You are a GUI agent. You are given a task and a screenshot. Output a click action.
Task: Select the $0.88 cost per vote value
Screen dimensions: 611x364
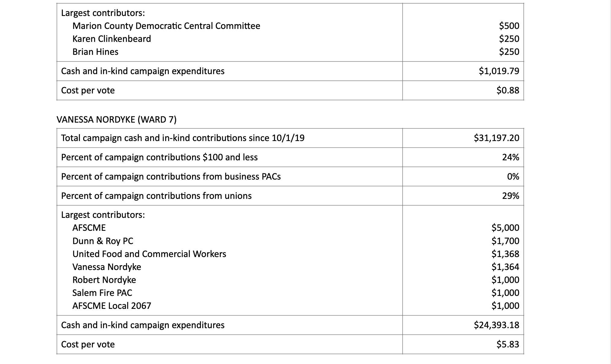tap(508, 90)
